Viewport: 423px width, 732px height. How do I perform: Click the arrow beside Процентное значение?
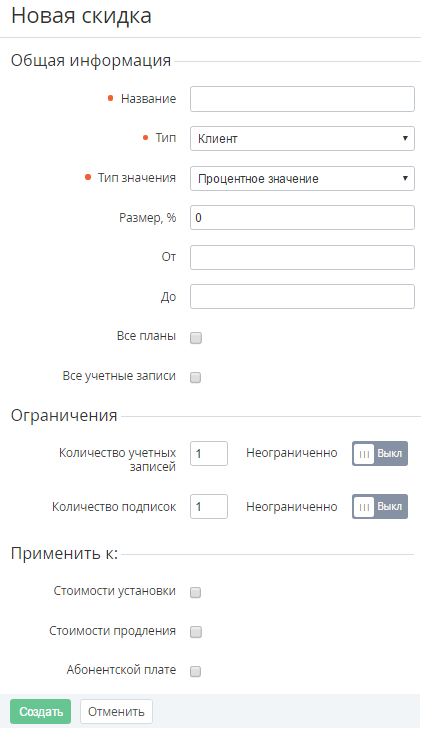point(405,178)
